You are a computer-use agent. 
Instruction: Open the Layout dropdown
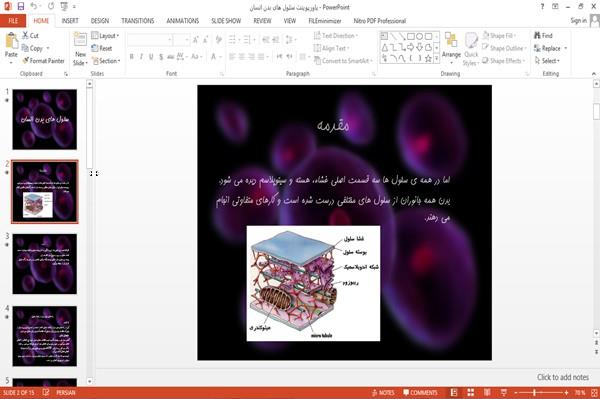pos(105,36)
